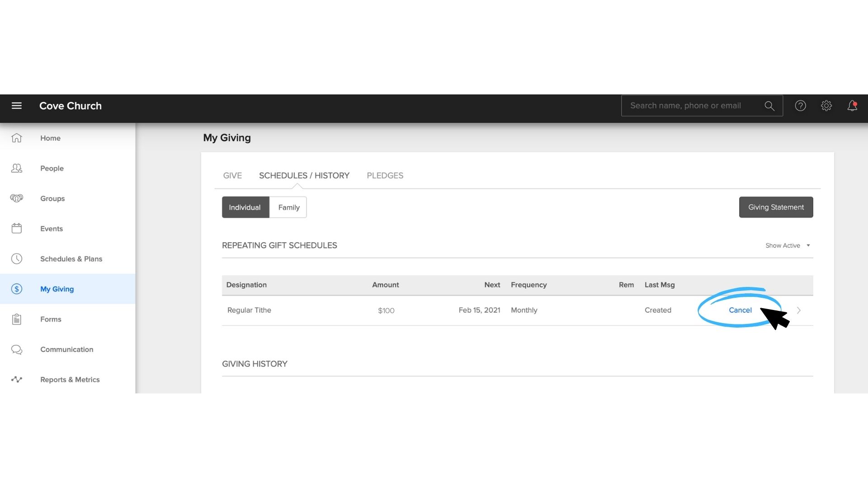Click the GIVING HISTORY heading
This screenshot has height=488, width=868.
click(255, 364)
